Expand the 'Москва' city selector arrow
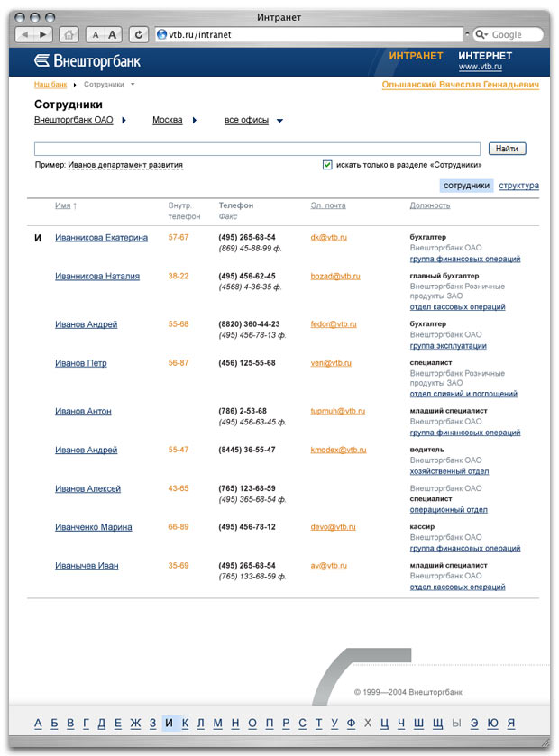The width and height of the screenshot is (559, 756). coord(194,121)
